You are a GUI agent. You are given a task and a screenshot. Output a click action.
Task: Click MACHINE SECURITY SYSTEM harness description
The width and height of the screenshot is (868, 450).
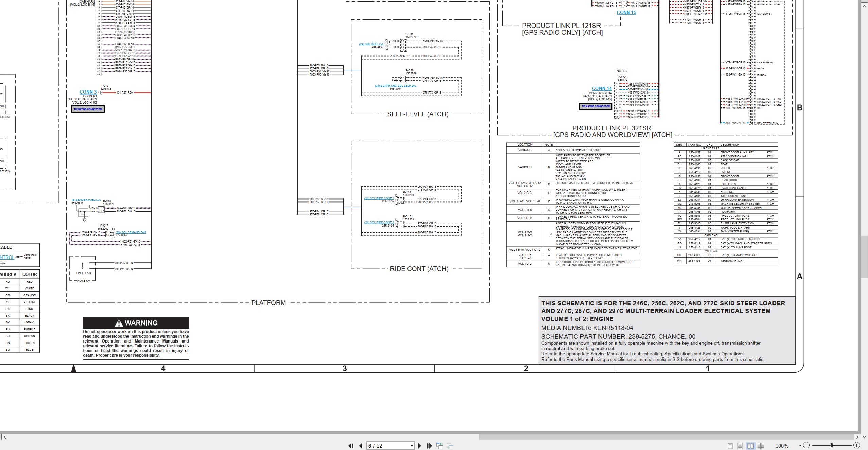740,204
